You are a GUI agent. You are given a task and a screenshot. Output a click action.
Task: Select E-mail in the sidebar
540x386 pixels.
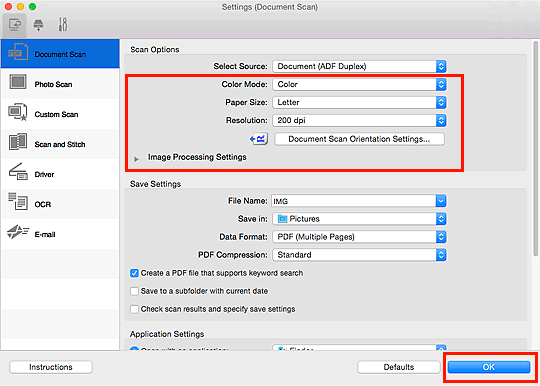(x=60, y=234)
